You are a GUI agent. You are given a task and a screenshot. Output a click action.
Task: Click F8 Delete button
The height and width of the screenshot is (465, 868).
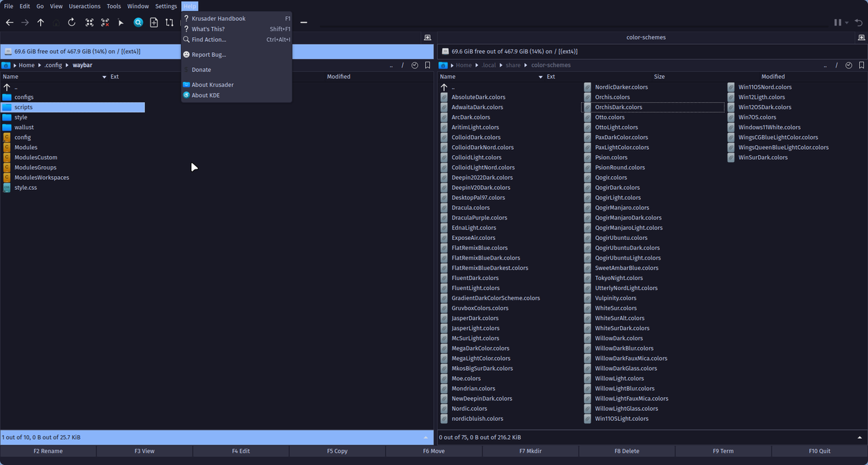click(627, 451)
